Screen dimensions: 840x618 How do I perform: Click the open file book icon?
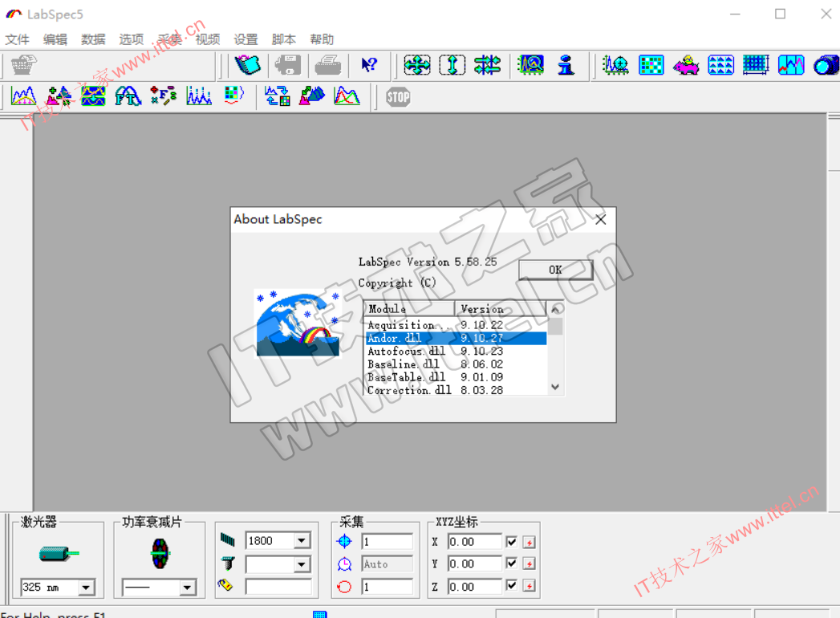(x=248, y=65)
